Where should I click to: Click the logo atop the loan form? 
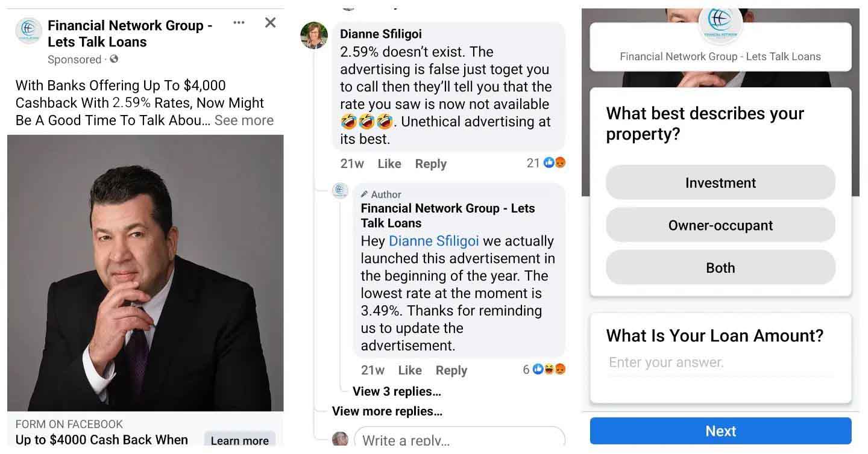click(x=720, y=22)
